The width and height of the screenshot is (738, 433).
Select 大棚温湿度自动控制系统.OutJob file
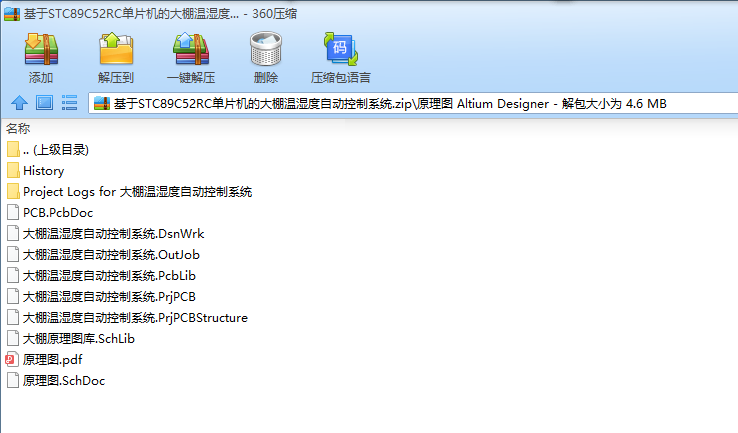(103, 255)
